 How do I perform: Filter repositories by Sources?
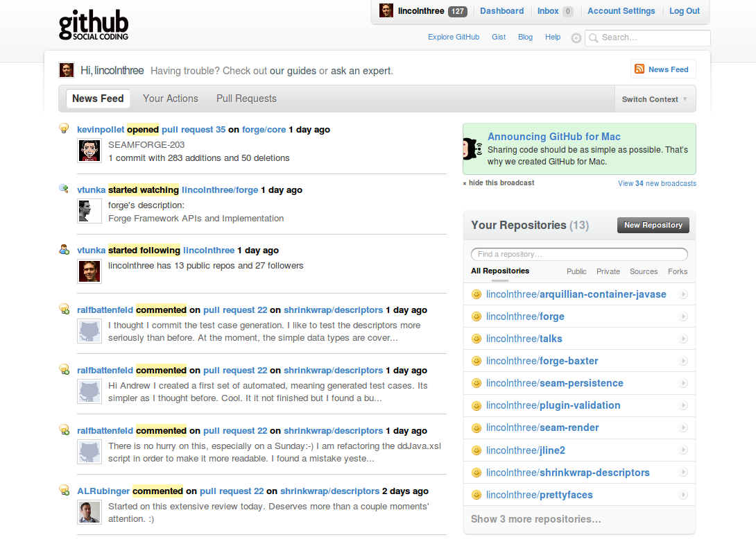[644, 271]
